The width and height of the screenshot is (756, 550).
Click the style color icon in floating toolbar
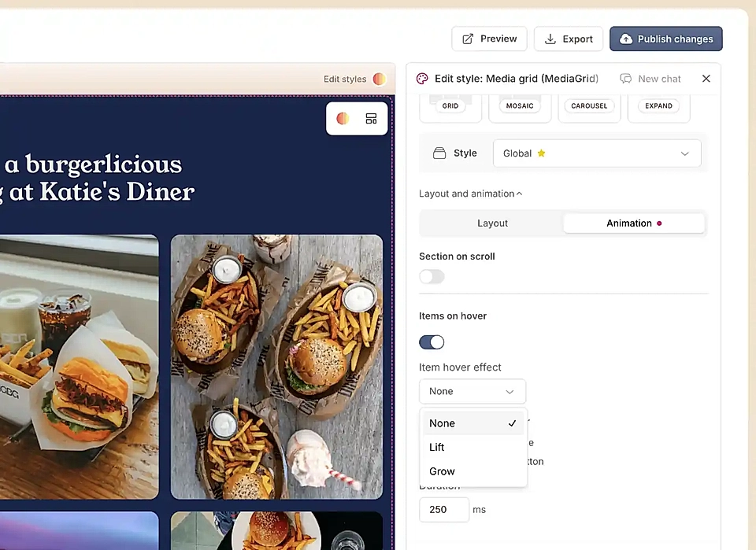point(343,119)
